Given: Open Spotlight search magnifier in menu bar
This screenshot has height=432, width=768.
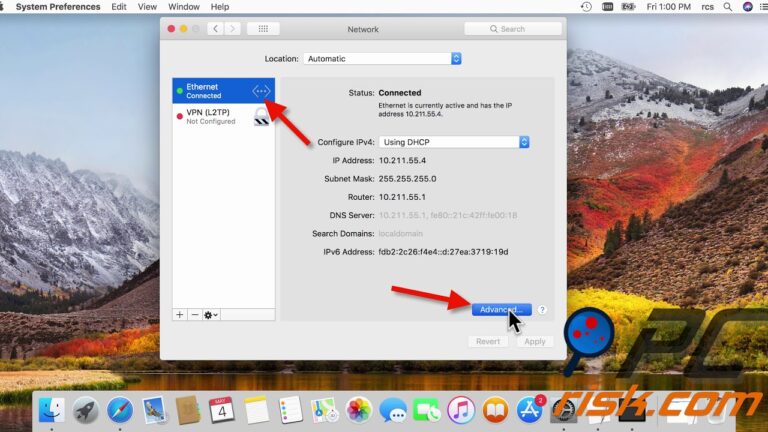Looking at the screenshot, I should [x=728, y=7].
